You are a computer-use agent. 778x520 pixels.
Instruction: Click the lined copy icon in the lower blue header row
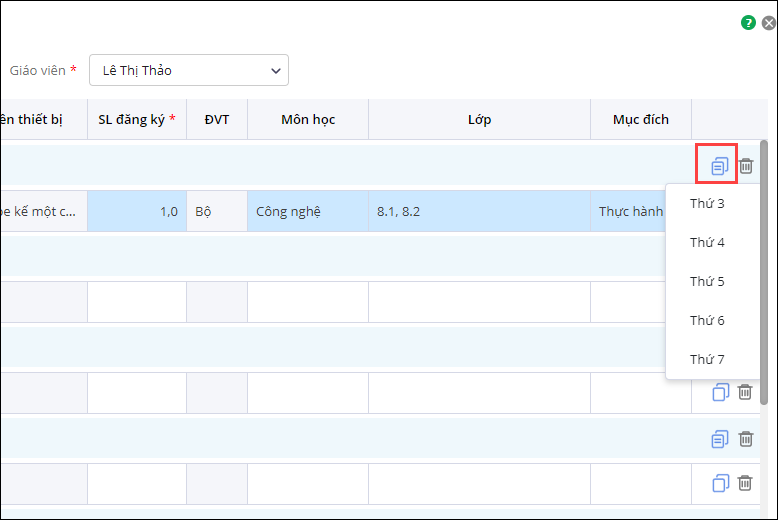click(x=719, y=439)
